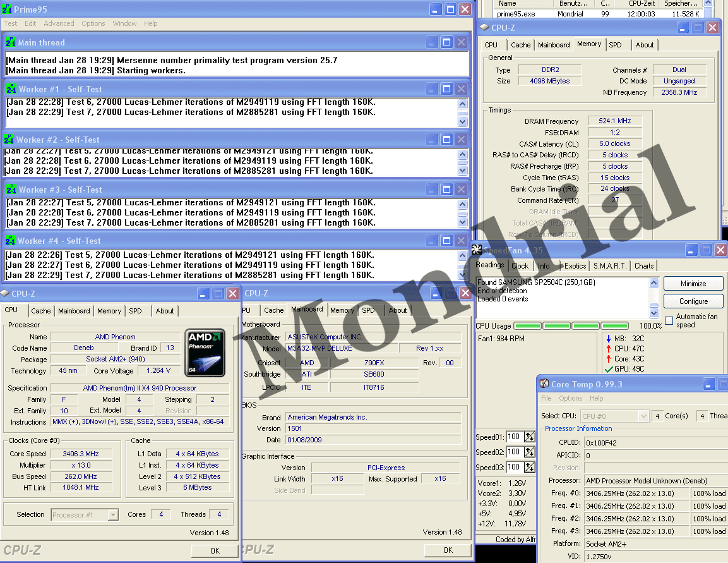
Task: Open the Edit menu in Prime95
Action: pos(30,23)
